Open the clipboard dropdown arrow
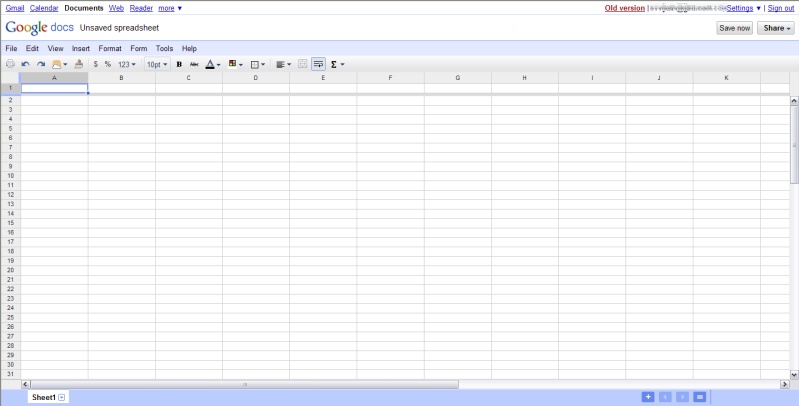The width and height of the screenshot is (799, 406). tap(66, 65)
